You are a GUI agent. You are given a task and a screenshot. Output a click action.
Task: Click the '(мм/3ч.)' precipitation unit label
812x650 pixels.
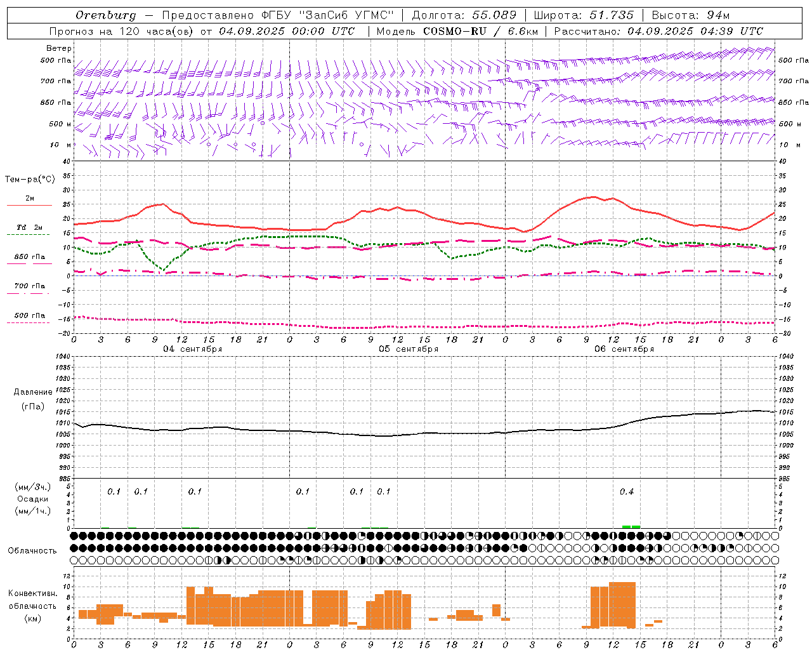pos(33,487)
